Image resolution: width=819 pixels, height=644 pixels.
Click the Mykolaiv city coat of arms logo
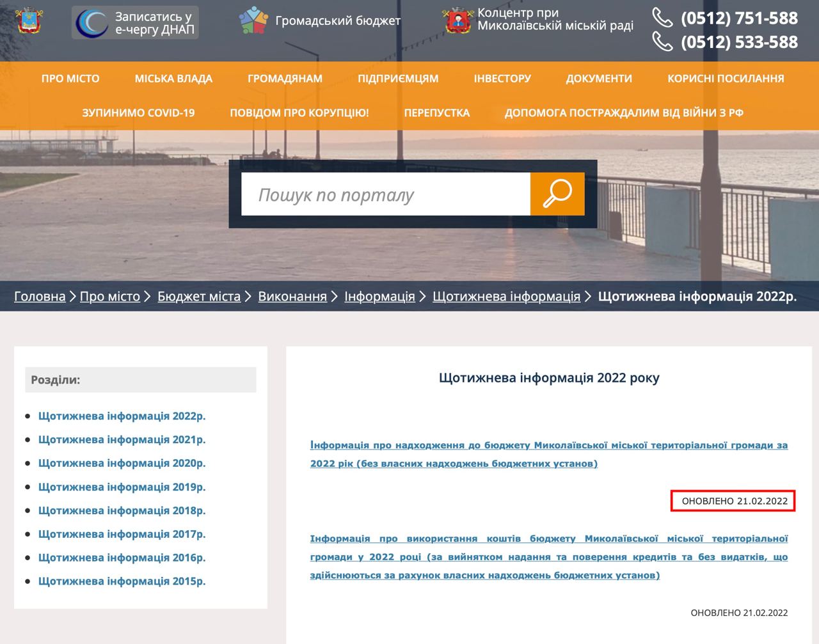tap(29, 20)
